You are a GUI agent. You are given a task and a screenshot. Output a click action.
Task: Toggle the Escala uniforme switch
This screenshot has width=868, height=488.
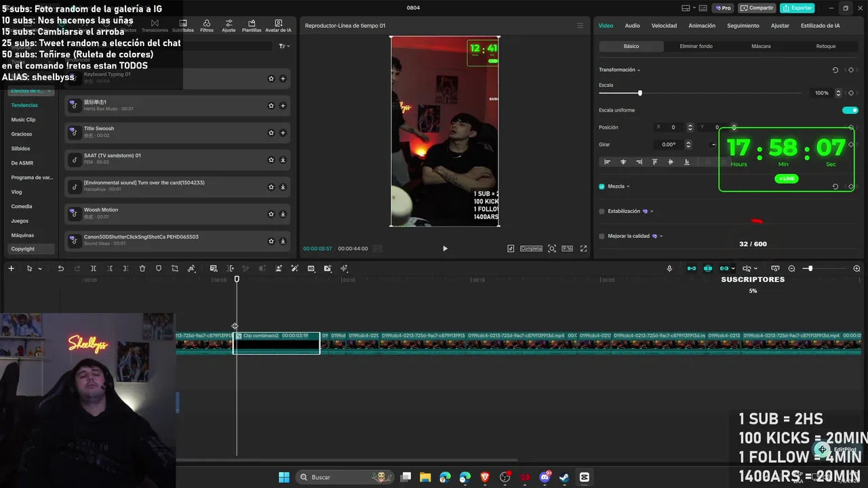(x=850, y=110)
